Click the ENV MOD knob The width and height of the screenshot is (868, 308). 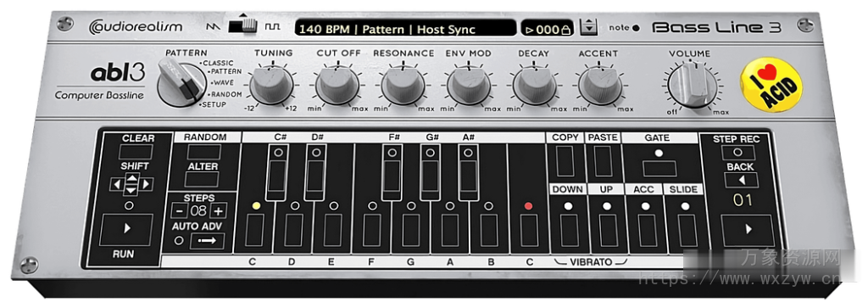(x=469, y=85)
